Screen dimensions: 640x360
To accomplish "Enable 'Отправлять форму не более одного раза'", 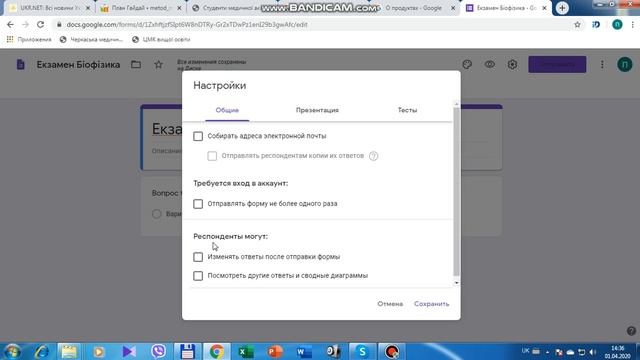I will click(198, 204).
